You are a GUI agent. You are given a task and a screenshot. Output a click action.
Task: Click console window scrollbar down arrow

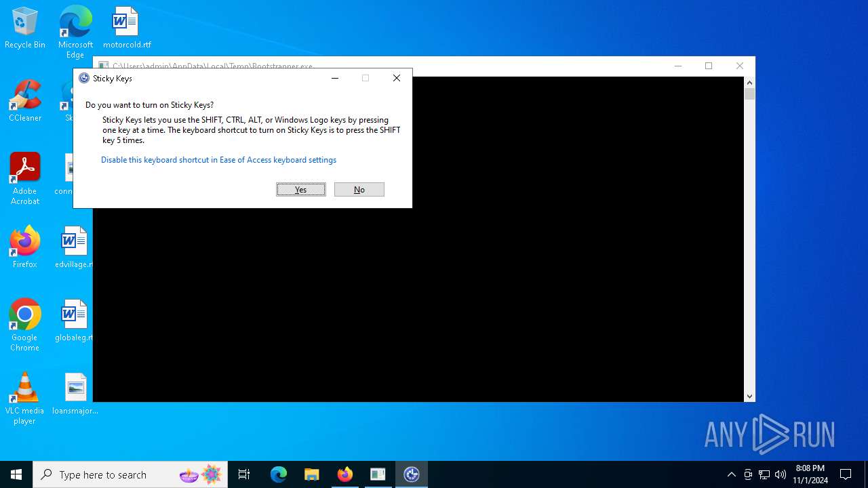coord(749,396)
